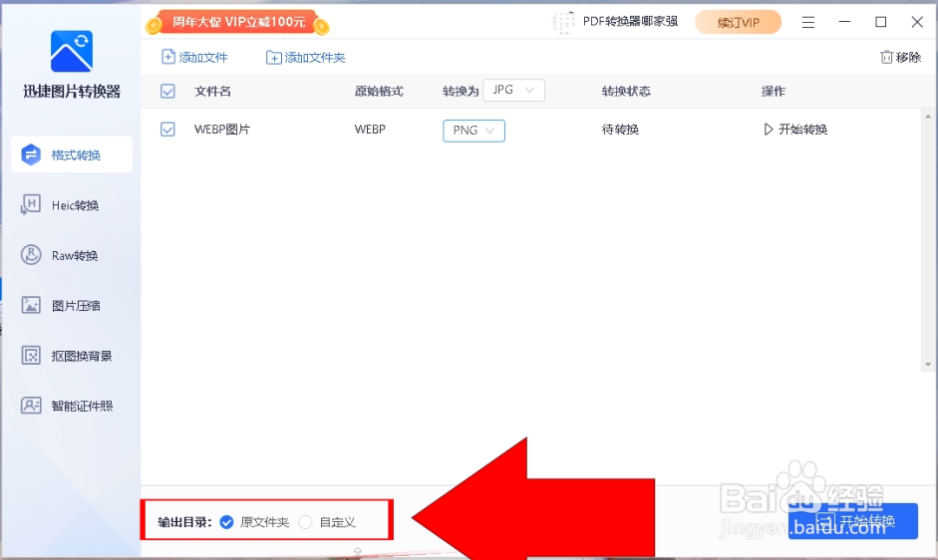
Task: Click the scrollbar up arrow
Action: pos(927,117)
